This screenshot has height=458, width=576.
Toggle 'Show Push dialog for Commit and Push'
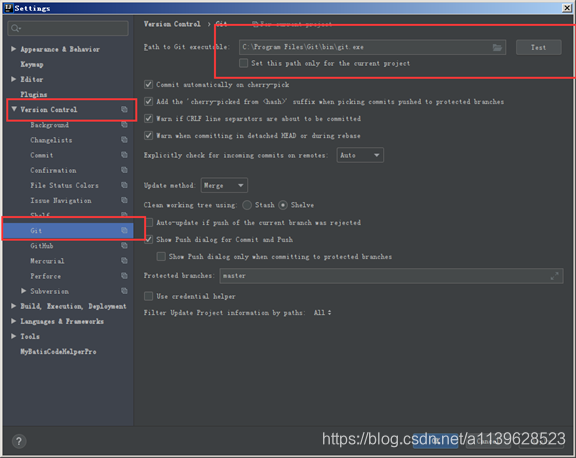click(x=149, y=239)
